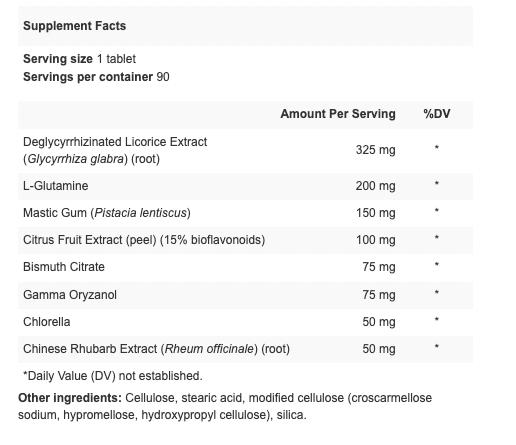
Task: Click the Bismuth Citrate ingredient name
Action: 64,267
